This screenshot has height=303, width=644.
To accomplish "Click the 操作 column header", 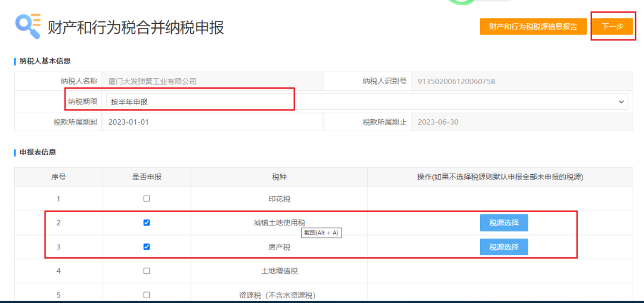I will point(500,177).
